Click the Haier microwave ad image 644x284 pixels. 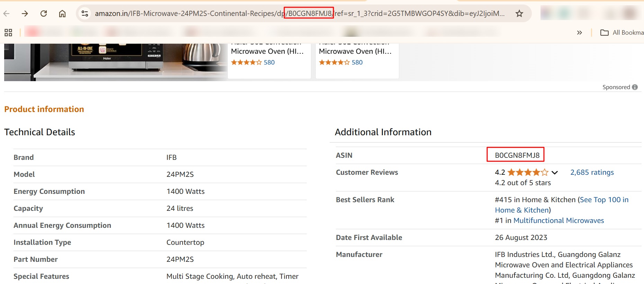pyautogui.click(x=116, y=62)
